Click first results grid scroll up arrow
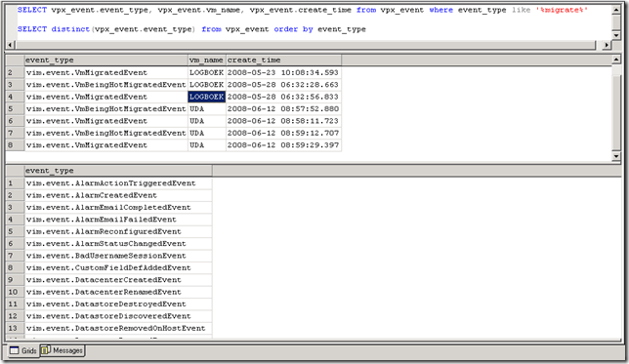 point(616,60)
